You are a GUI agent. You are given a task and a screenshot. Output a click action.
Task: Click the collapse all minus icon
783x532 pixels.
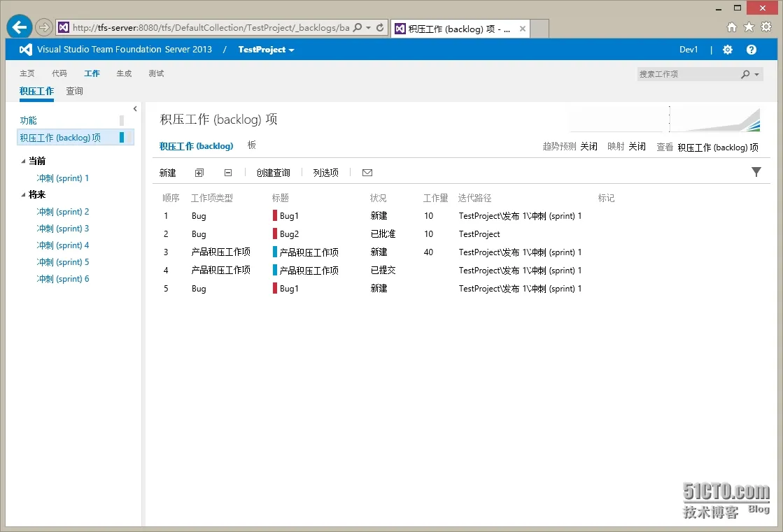(x=228, y=173)
